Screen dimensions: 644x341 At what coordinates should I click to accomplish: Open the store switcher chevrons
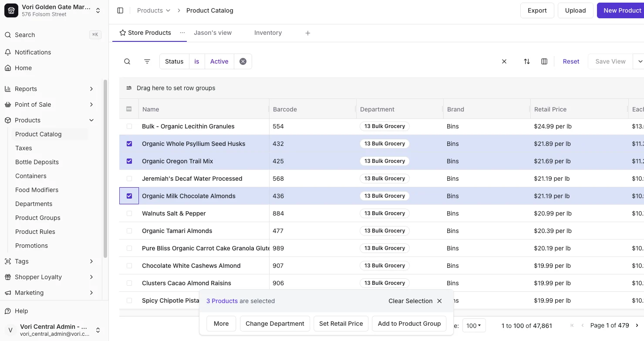coord(98,10)
